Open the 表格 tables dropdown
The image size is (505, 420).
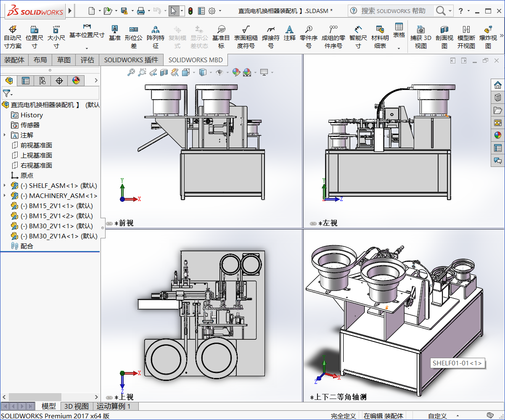point(399,48)
